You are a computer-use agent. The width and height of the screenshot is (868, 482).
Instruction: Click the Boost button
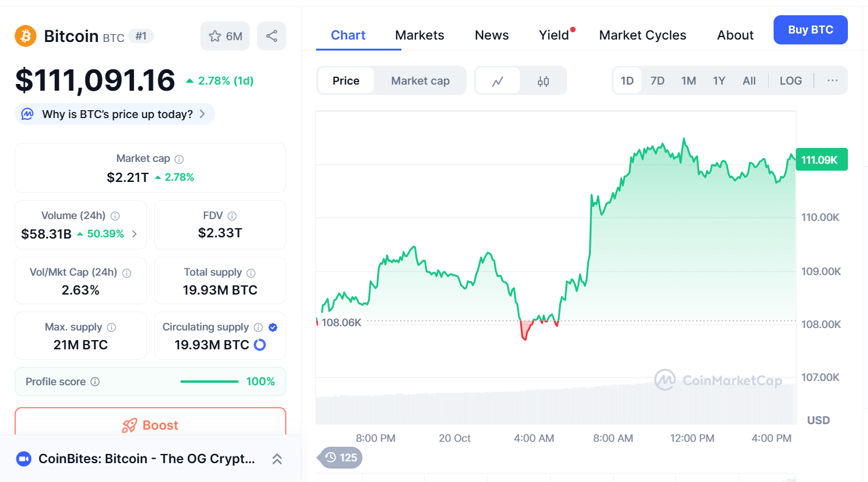(150, 425)
